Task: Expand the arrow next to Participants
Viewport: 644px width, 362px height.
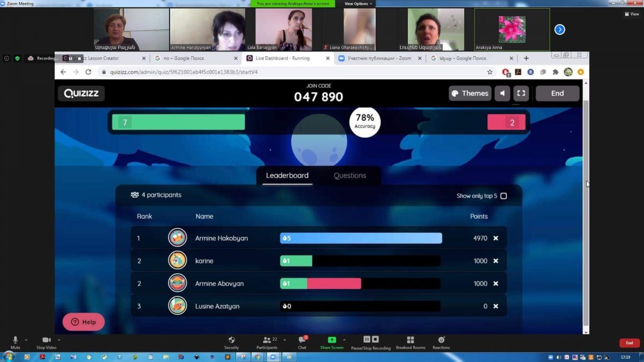Action: (x=284, y=339)
